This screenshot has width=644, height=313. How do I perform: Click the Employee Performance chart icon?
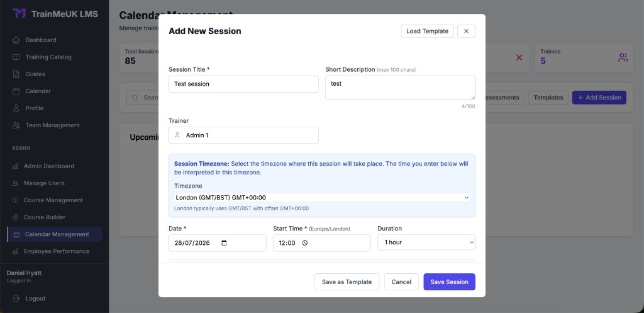pyautogui.click(x=15, y=251)
